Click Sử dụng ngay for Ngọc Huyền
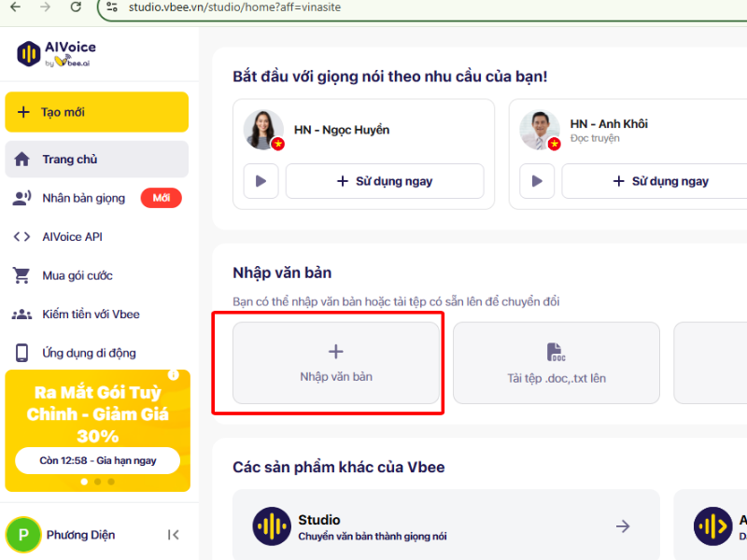Screen dimensions: 747x560 tap(385, 181)
